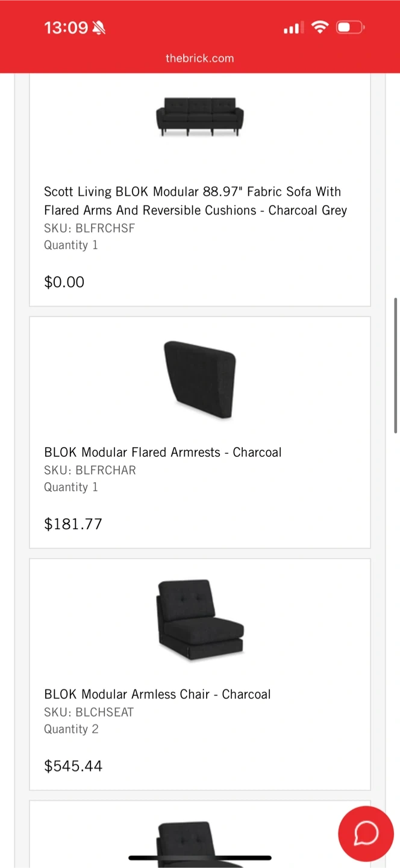Open the charcoal sofa product image
400x868 pixels.
point(199,116)
